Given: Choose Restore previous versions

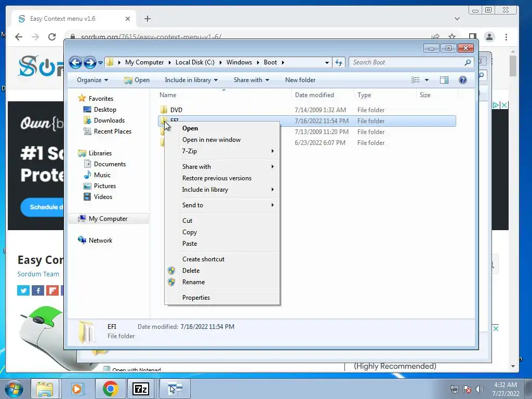Looking at the screenshot, I should point(222,178).
